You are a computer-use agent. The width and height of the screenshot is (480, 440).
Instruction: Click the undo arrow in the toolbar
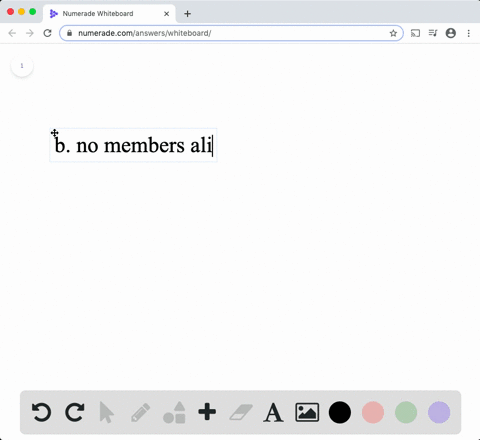(x=41, y=412)
